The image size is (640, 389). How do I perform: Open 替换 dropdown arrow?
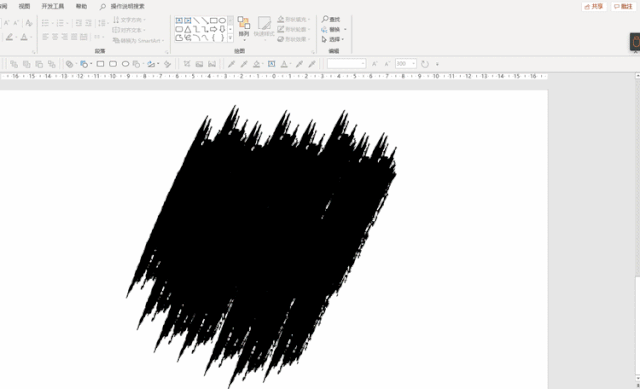click(x=345, y=29)
